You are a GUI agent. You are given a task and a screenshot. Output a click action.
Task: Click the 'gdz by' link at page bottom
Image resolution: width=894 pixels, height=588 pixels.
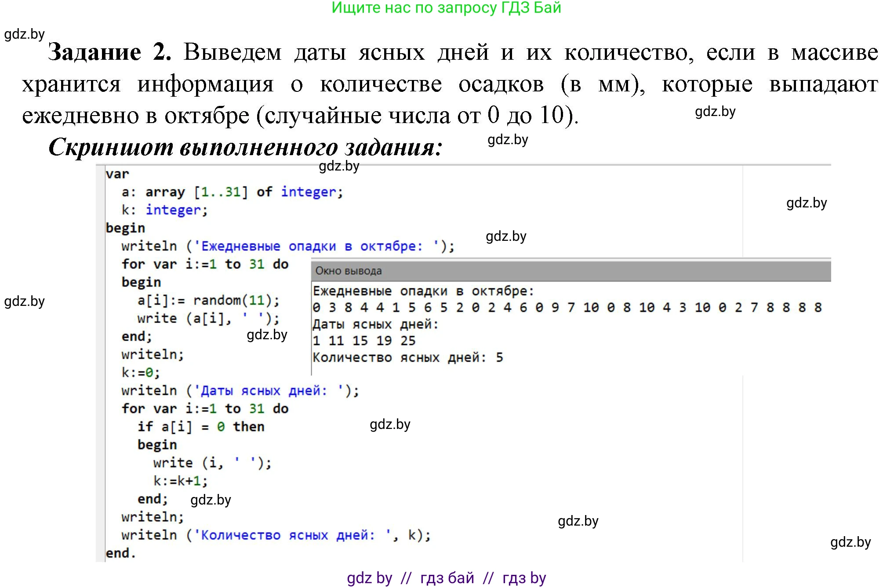coord(369,578)
